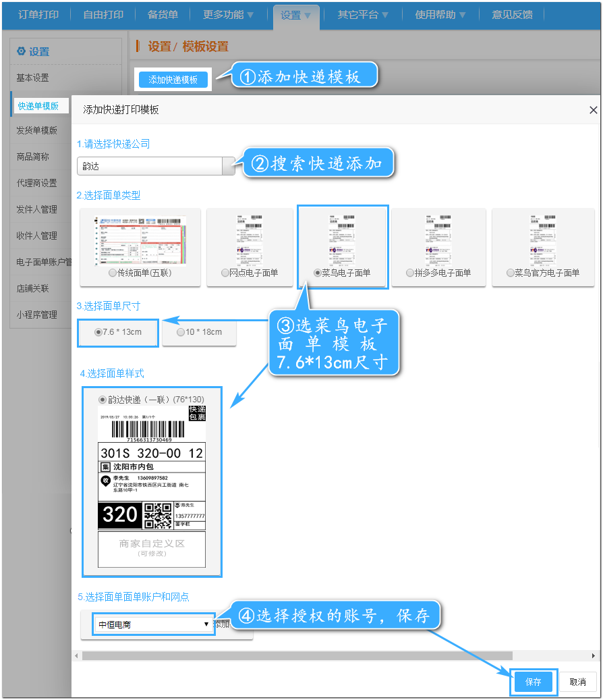Screen dimensions: 603x700
Task: Click the horizontal scrollbar right arrow
Action: 593,655
